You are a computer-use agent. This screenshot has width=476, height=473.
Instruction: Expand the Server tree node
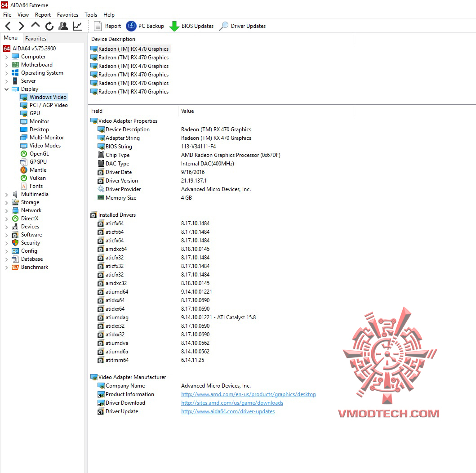pos(6,81)
